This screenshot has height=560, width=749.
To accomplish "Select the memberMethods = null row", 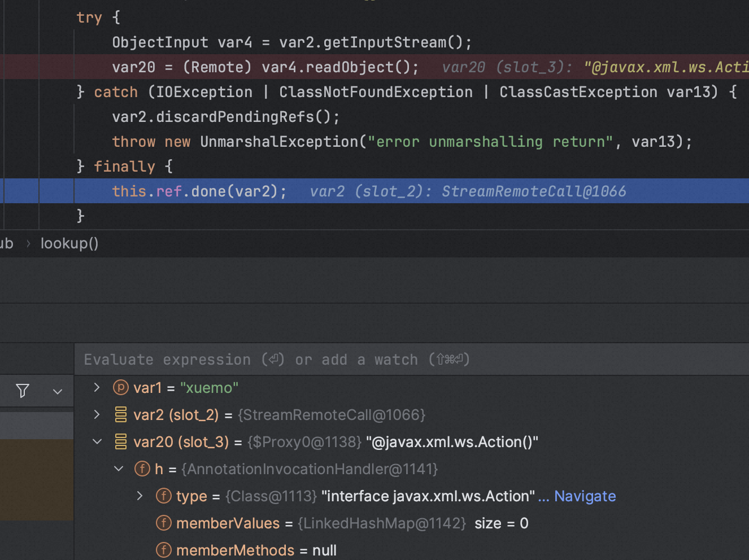I will coord(411,550).
